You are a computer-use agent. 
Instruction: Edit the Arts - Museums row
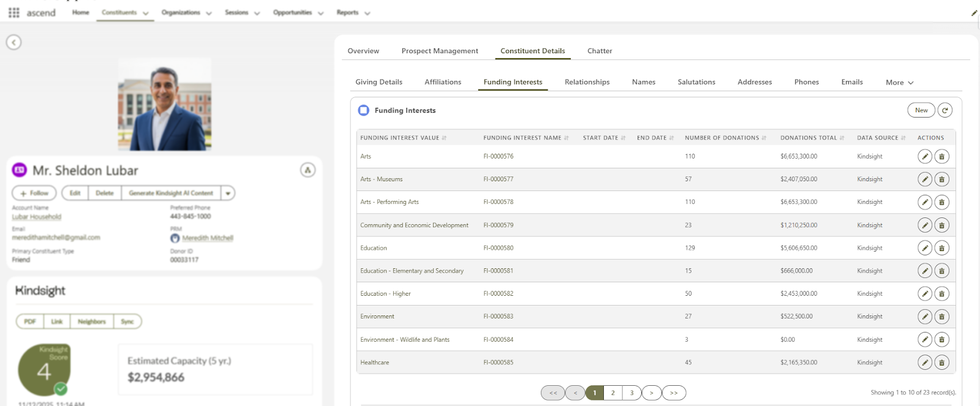click(925, 179)
